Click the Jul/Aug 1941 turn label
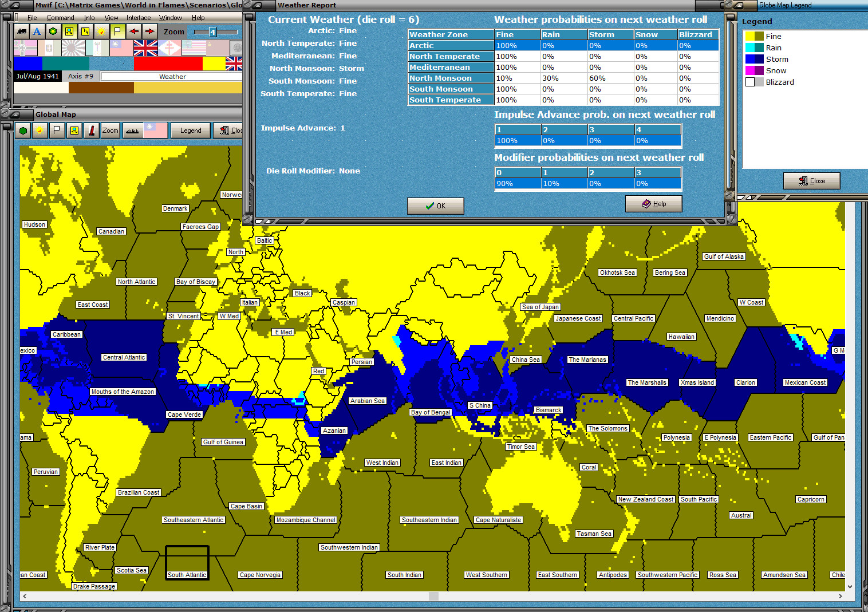 click(37, 76)
